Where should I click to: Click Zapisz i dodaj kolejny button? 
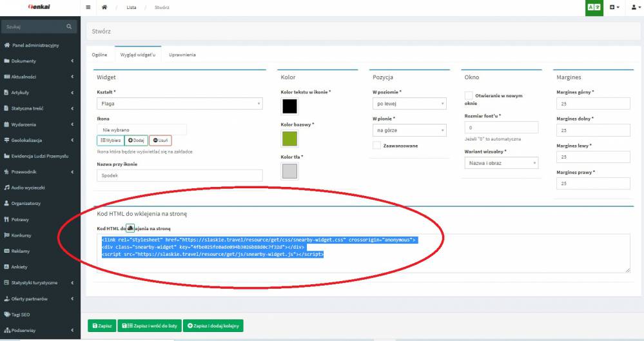coord(213,326)
